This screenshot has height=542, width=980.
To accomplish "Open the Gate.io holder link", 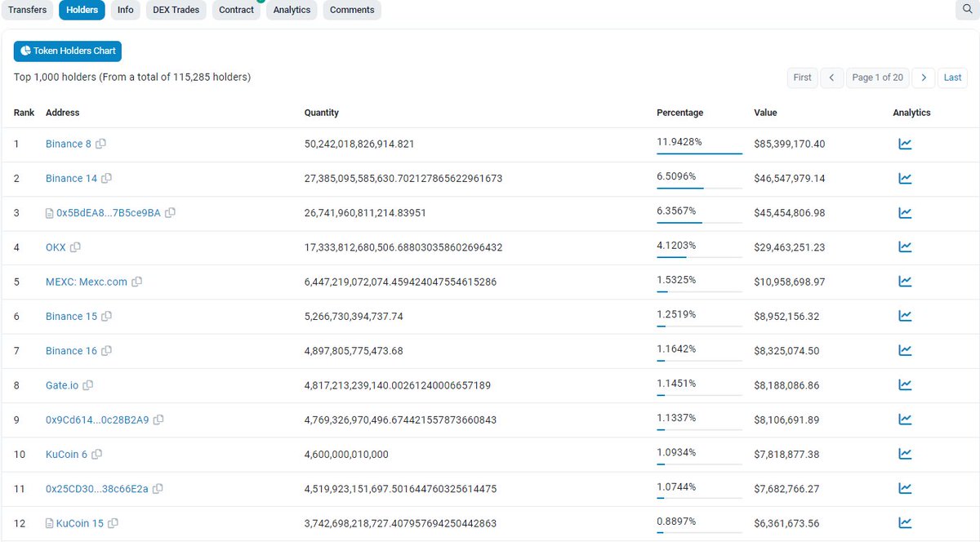I will [62, 385].
